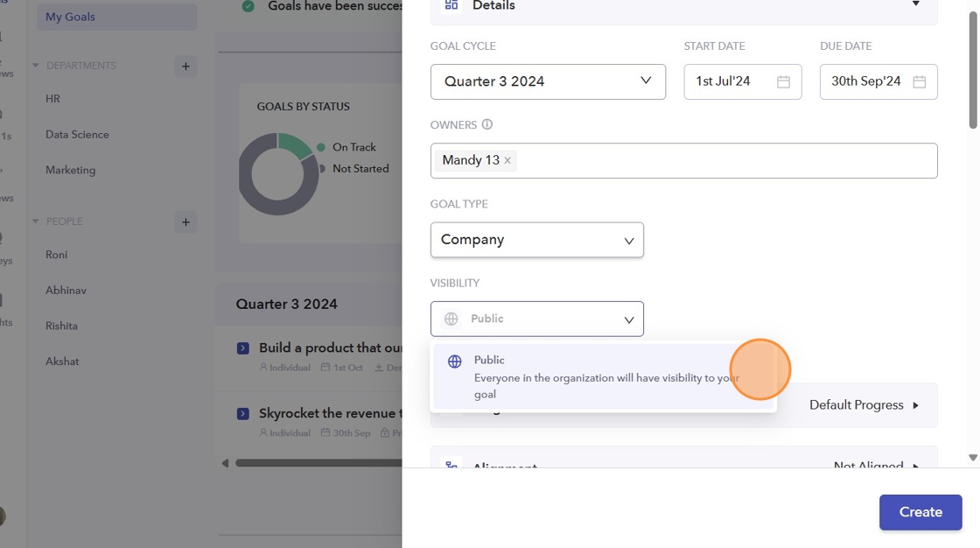Add a new department with plus icon

coord(185,66)
